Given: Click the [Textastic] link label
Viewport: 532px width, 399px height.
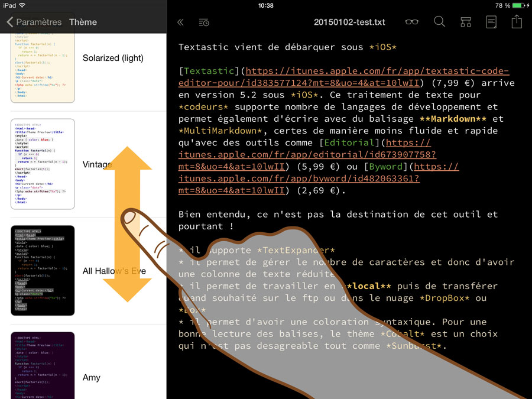Looking at the screenshot, I should (x=209, y=71).
